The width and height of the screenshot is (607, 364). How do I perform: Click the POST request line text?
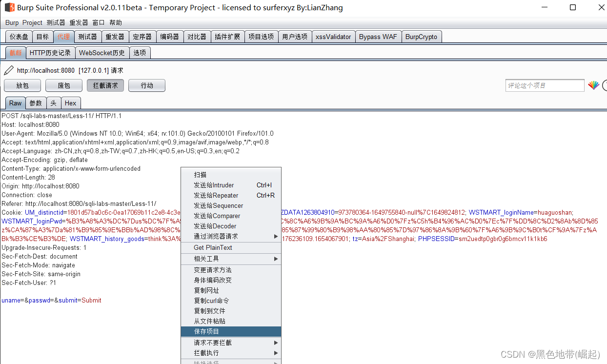pyautogui.click(x=61, y=116)
